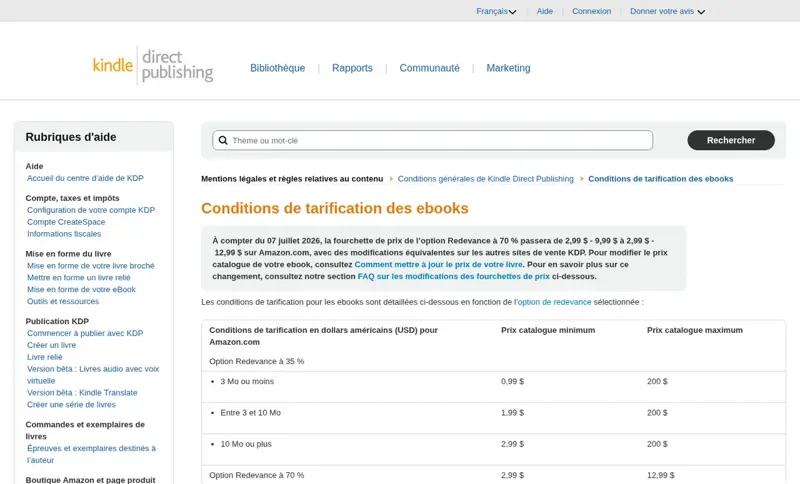Image resolution: width=800 pixels, height=484 pixels.
Task: Click the Rechercher button
Action: click(731, 140)
